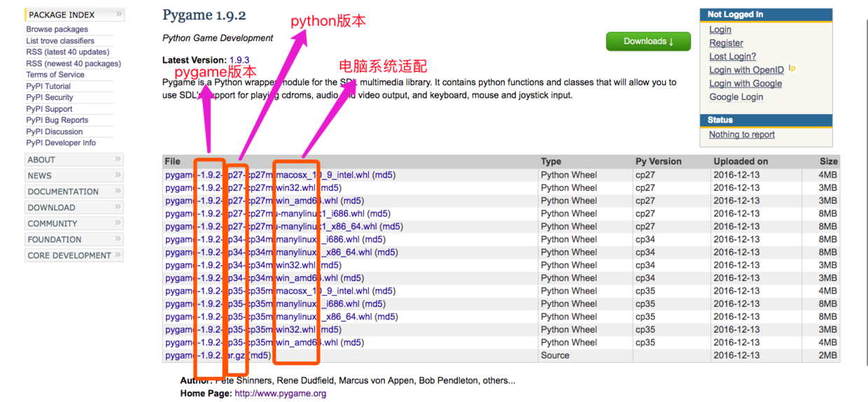Download the cp35 macosx intel wheel file
868x402 pixels.
coord(267,291)
